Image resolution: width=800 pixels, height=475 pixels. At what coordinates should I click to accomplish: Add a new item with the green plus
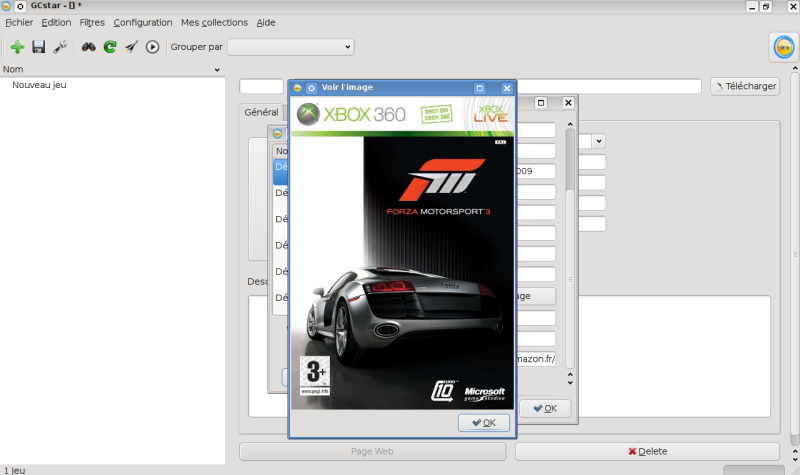tap(17, 47)
